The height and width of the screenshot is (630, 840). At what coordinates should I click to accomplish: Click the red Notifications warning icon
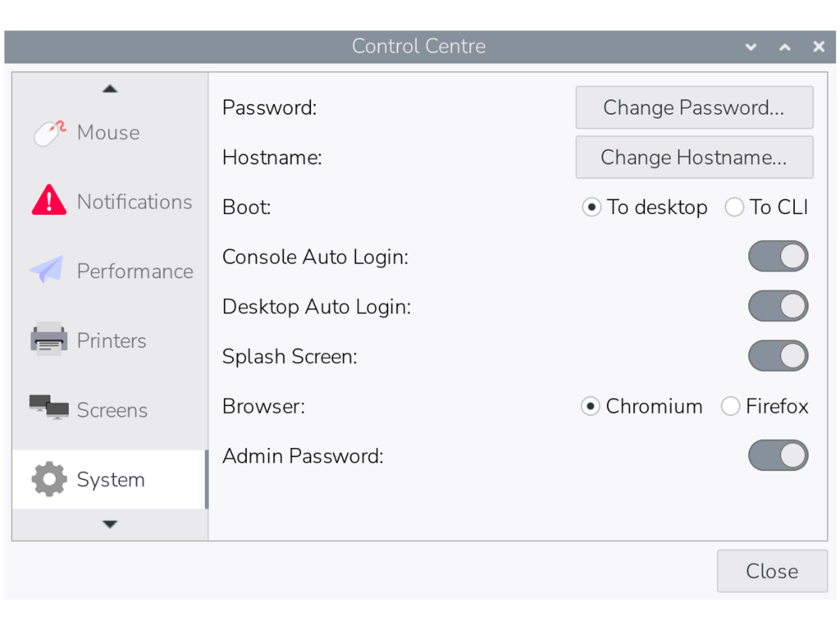click(x=49, y=202)
